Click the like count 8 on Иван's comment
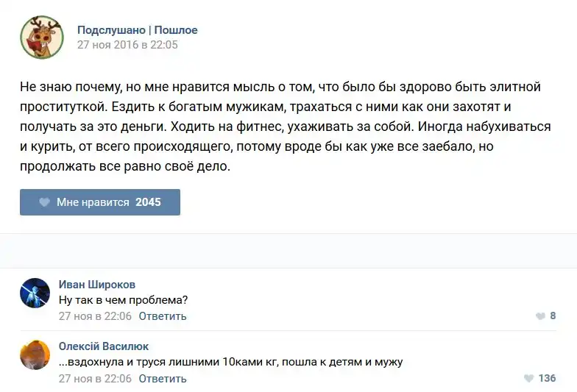 click(553, 316)
